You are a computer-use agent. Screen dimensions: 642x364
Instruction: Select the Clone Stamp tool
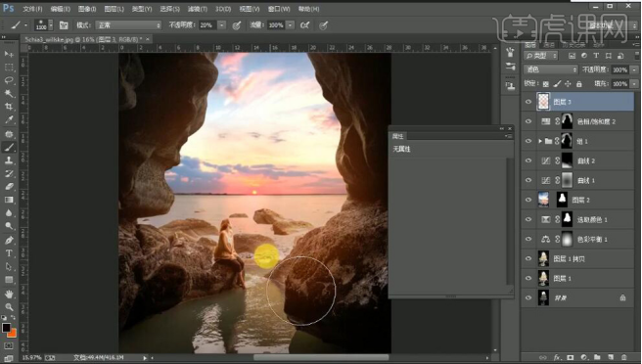9,160
